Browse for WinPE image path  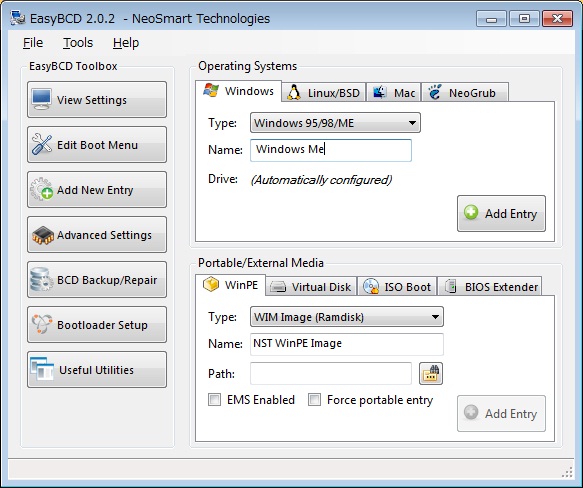[x=431, y=373]
